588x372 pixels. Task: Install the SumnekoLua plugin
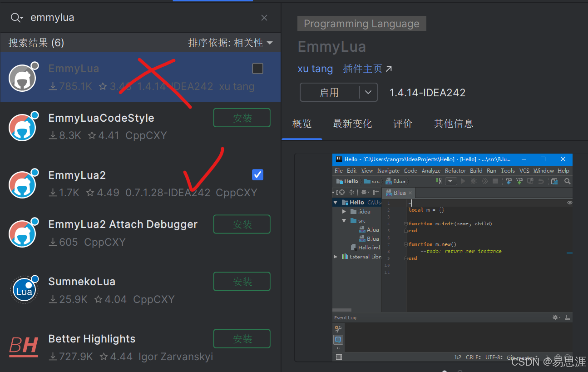(x=242, y=282)
